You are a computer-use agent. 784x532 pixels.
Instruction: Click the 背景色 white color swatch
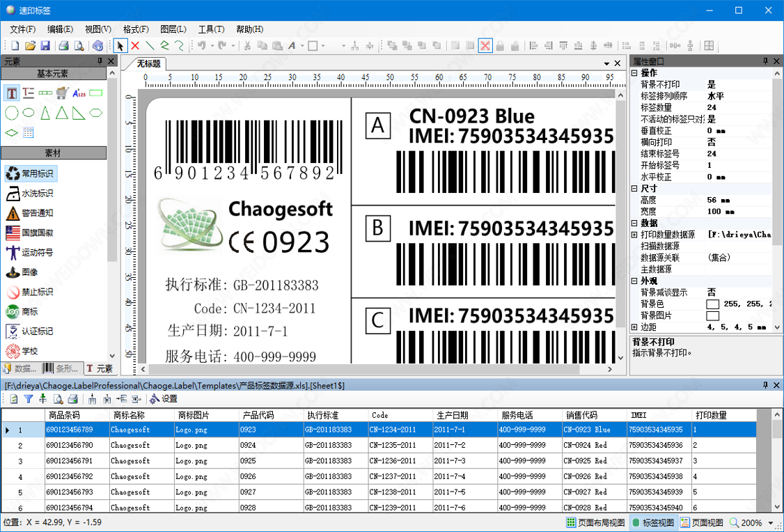click(x=712, y=304)
